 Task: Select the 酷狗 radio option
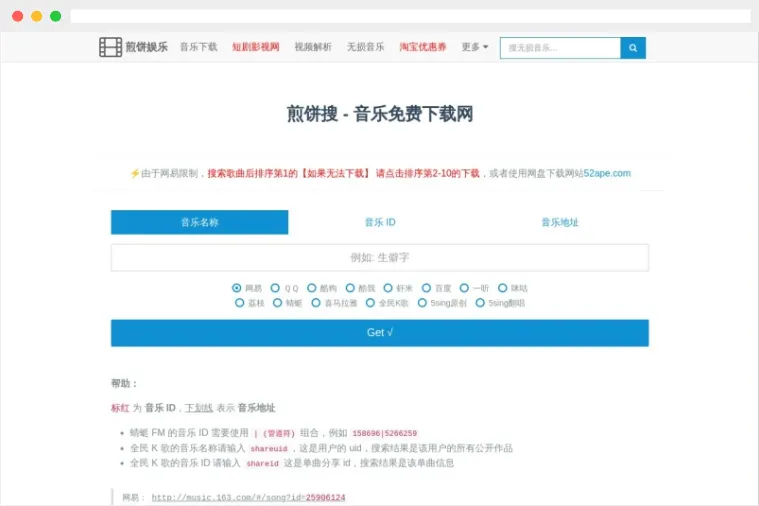pyautogui.click(x=312, y=288)
